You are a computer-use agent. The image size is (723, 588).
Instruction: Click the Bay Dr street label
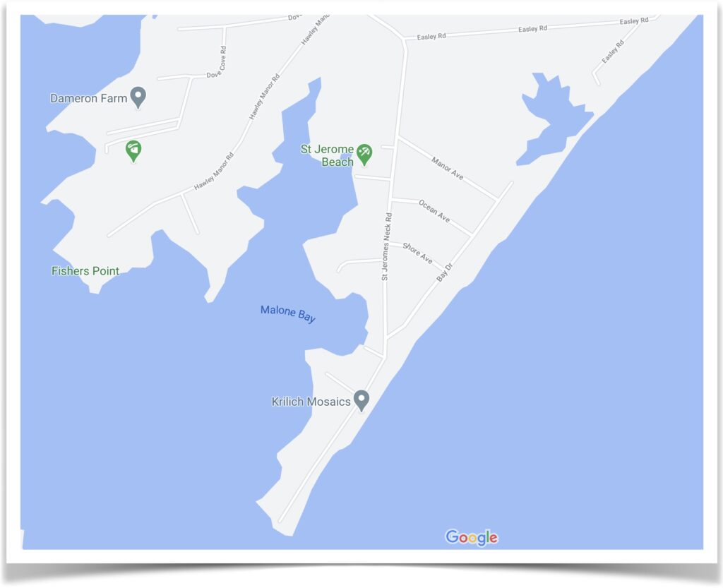click(445, 272)
